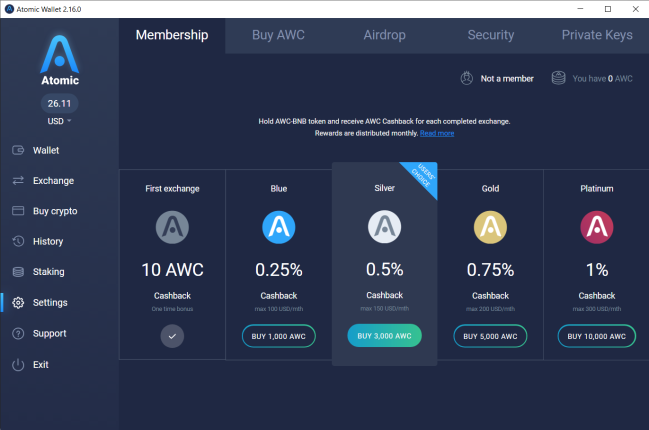Toggle the First exchange checkmark circle
Screen dimensions: 649x430
click(x=172, y=336)
